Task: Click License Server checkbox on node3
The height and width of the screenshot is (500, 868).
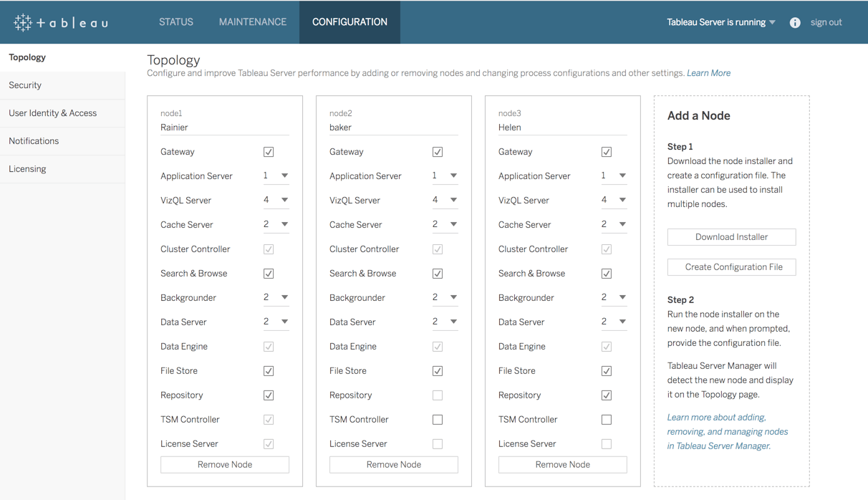Action: pyautogui.click(x=607, y=444)
